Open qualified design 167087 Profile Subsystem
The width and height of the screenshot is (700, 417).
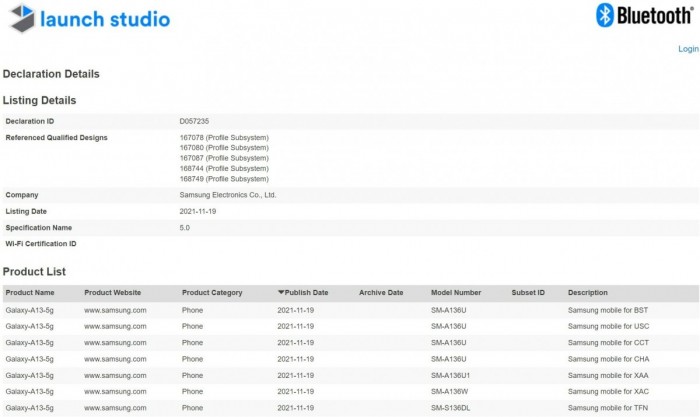[224, 158]
